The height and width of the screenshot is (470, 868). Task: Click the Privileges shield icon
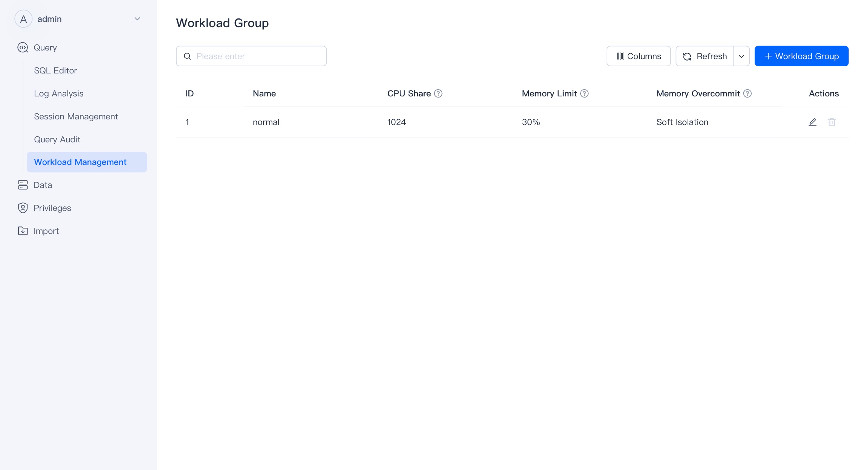pyautogui.click(x=23, y=208)
